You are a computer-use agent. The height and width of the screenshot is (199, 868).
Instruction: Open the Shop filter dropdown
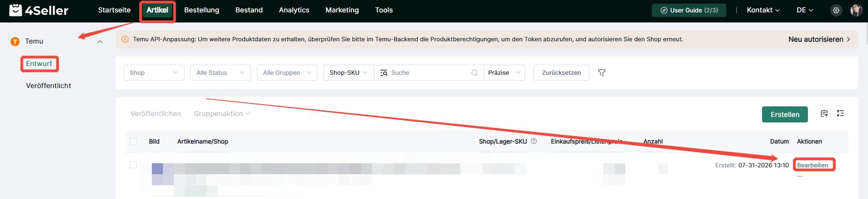click(x=154, y=72)
